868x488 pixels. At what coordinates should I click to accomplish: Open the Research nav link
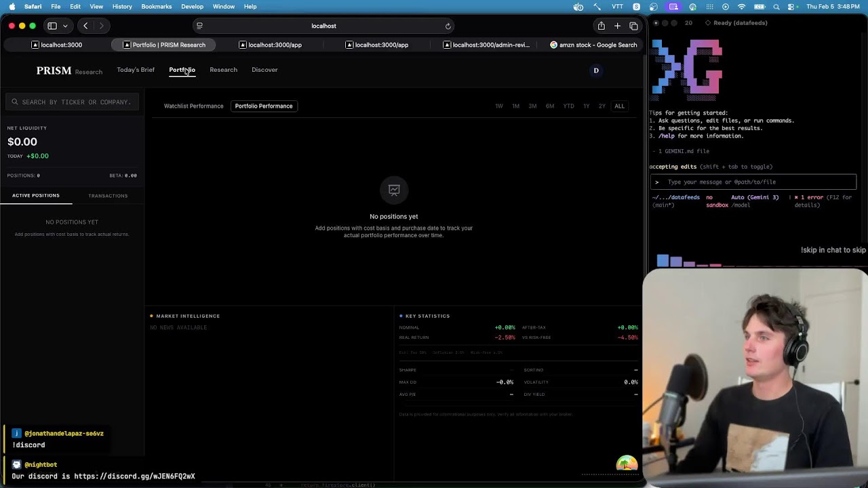(x=223, y=70)
